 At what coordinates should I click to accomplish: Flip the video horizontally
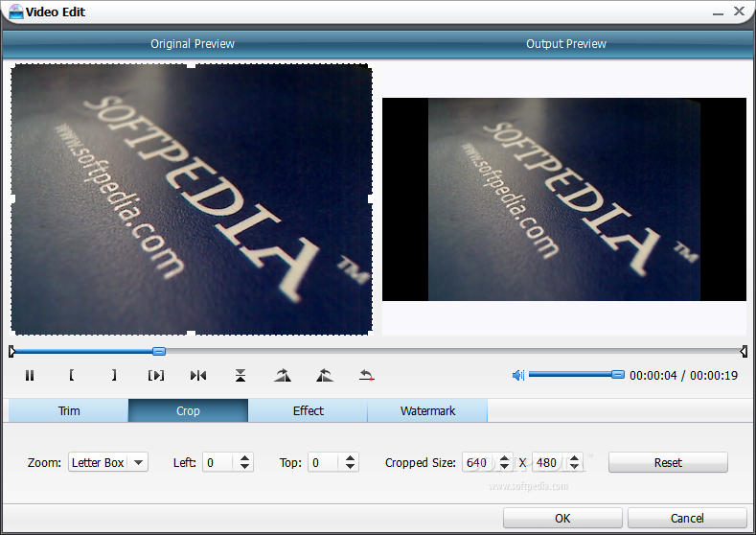pos(198,375)
